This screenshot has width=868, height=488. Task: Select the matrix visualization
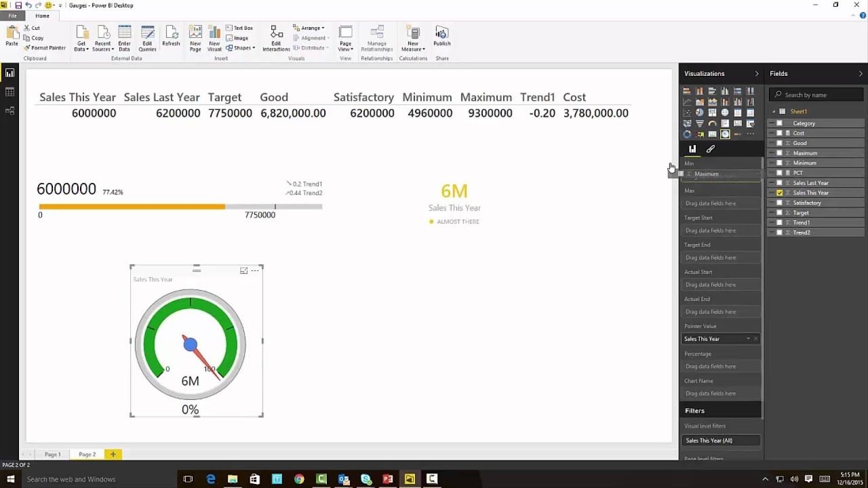point(750,113)
